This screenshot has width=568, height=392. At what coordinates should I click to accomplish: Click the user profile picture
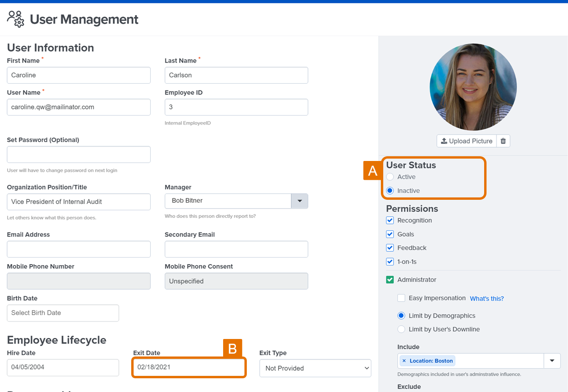click(x=473, y=87)
